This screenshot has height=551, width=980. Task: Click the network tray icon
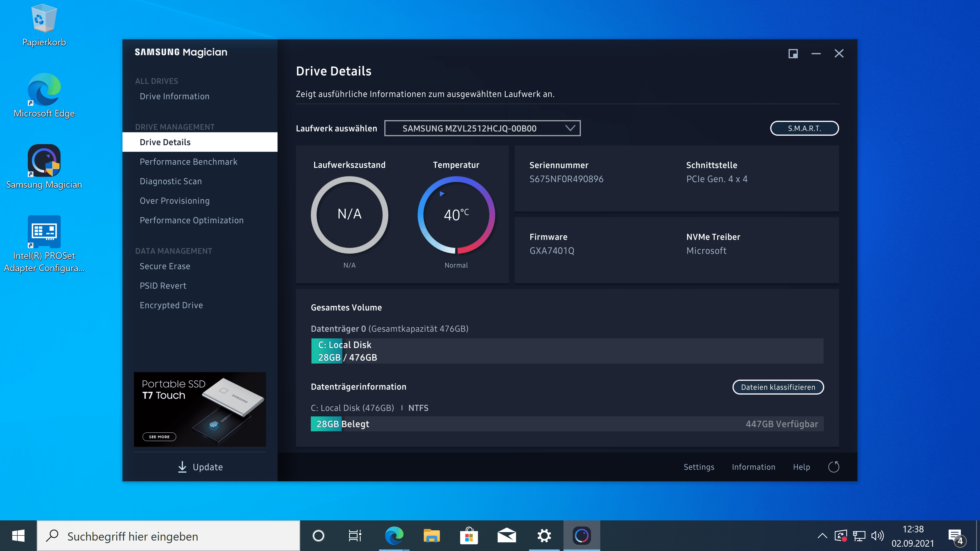tap(859, 536)
